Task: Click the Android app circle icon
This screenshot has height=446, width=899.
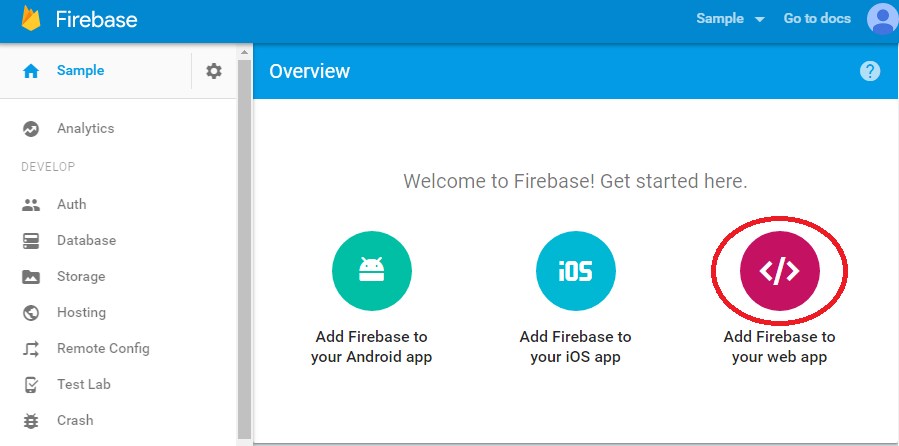Action: (x=372, y=271)
